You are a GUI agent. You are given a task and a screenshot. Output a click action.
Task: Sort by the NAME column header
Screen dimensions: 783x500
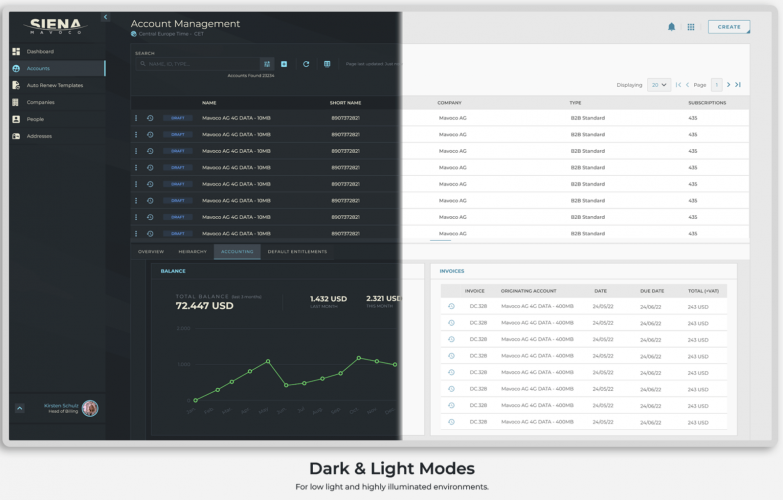pyautogui.click(x=209, y=103)
